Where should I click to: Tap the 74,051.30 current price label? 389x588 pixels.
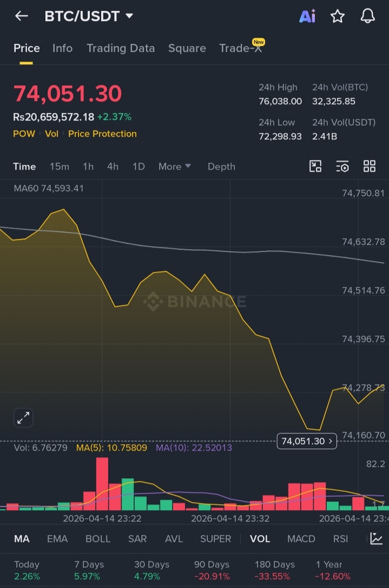pyautogui.click(x=307, y=441)
